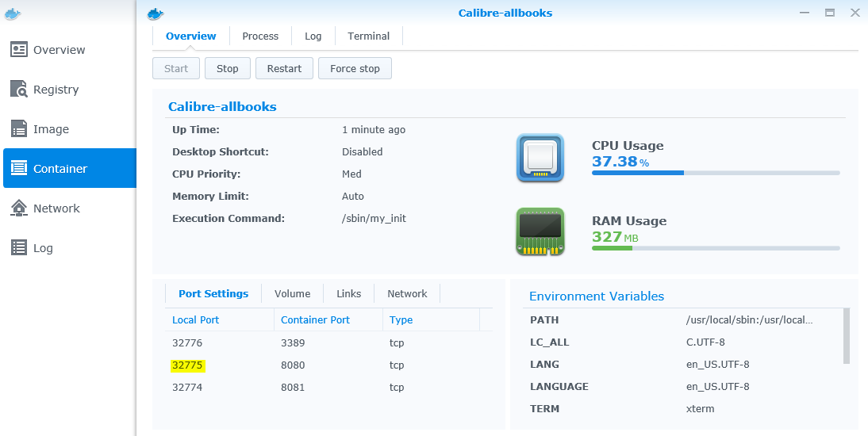
Task: Sort by Local Port column header
Action: pyautogui.click(x=219, y=319)
